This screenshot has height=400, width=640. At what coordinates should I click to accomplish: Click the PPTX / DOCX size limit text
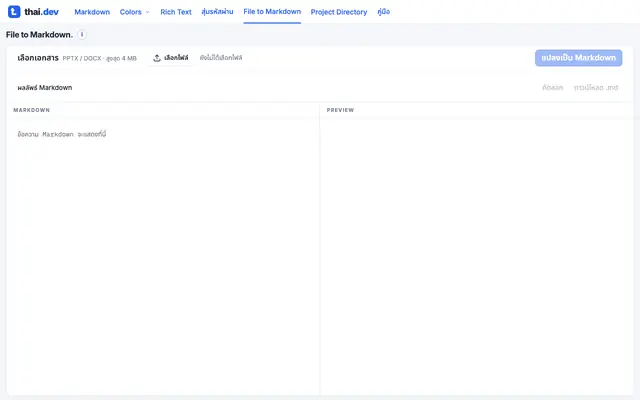[x=100, y=58]
